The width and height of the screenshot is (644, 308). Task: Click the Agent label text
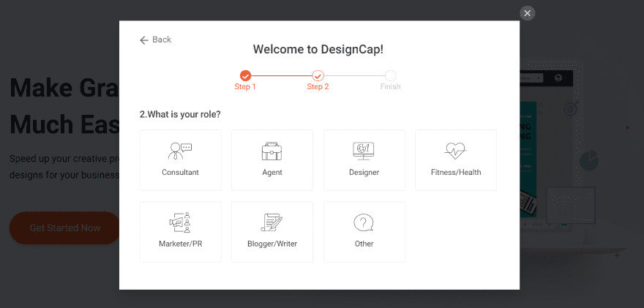tap(272, 173)
